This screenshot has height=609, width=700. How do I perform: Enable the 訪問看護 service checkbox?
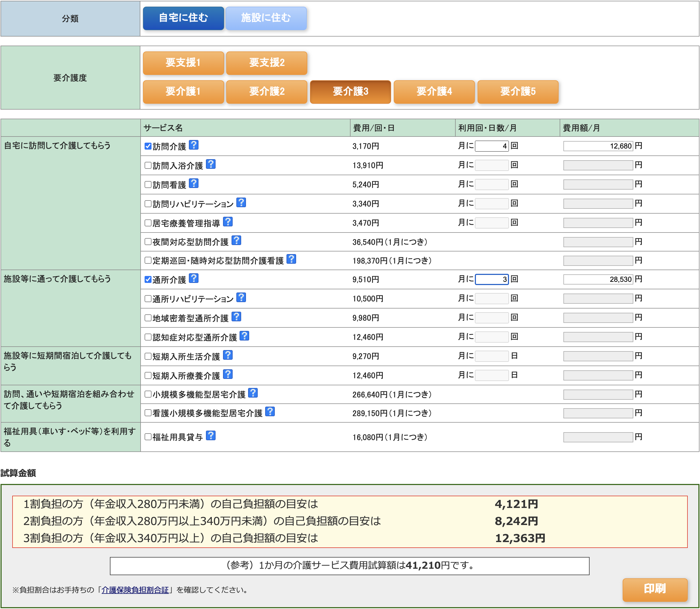pyautogui.click(x=148, y=185)
